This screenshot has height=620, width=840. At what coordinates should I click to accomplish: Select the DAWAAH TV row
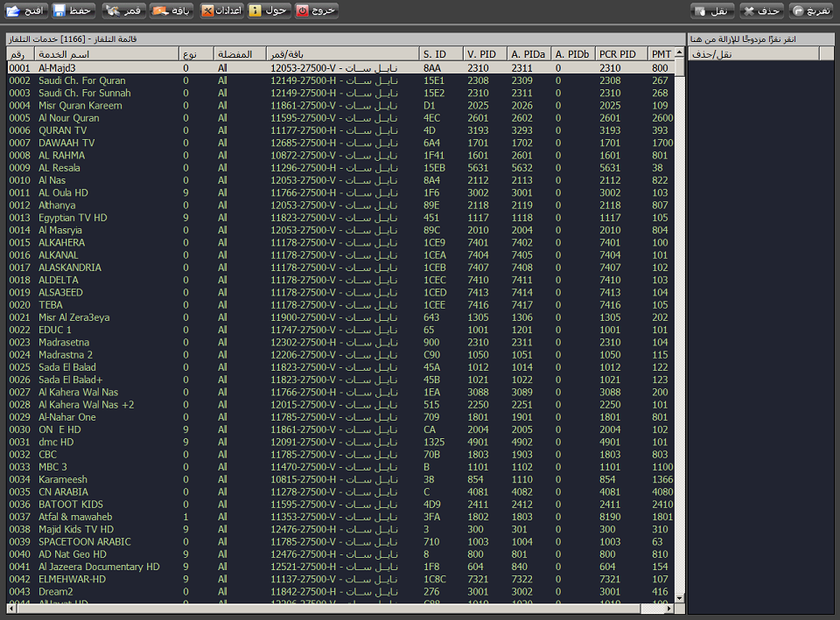[340, 143]
